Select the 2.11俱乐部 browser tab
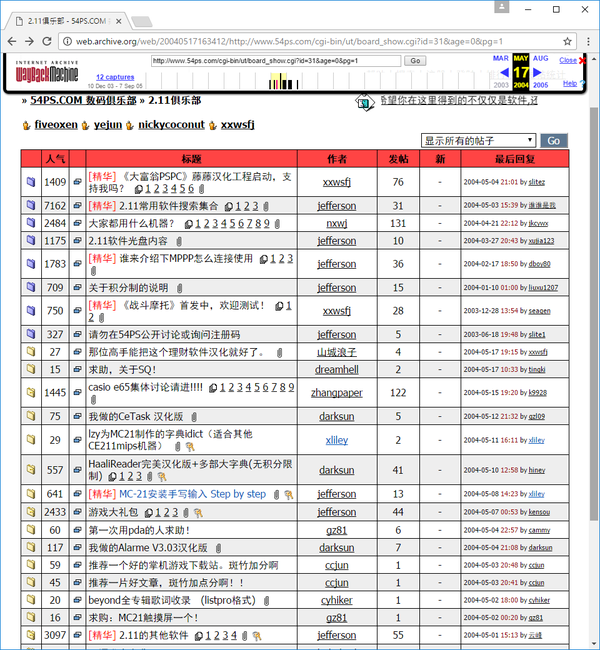The width and height of the screenshot is (600, 650). 68,21
